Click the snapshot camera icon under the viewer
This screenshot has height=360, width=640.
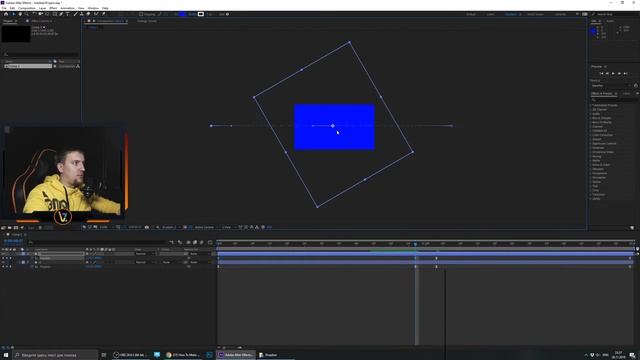point(147,227)
